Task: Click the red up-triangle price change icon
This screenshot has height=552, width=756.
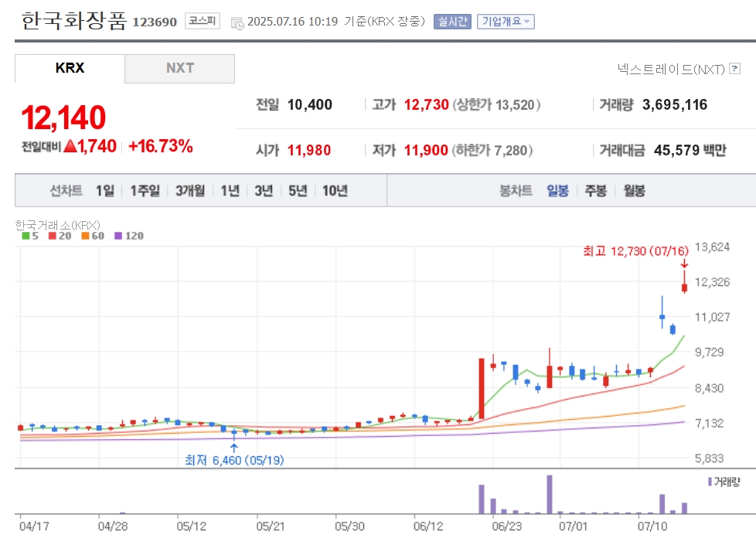Action: pos(70,145)
